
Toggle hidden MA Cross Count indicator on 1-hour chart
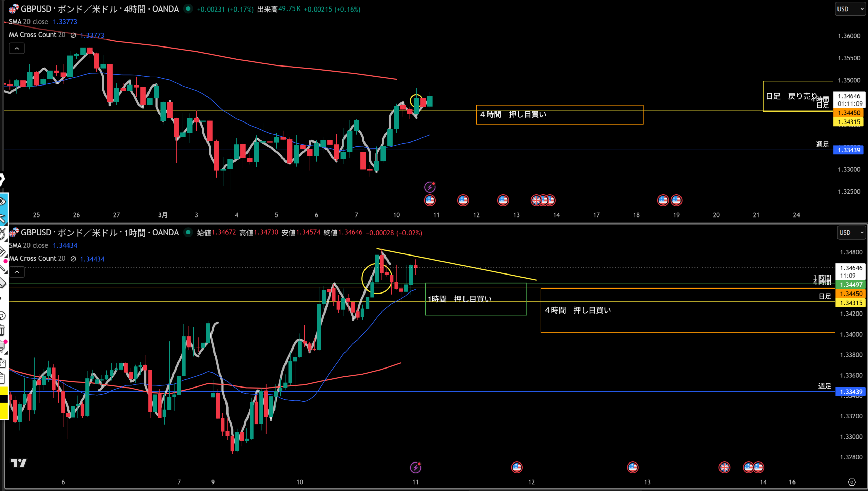click(73, 259)
